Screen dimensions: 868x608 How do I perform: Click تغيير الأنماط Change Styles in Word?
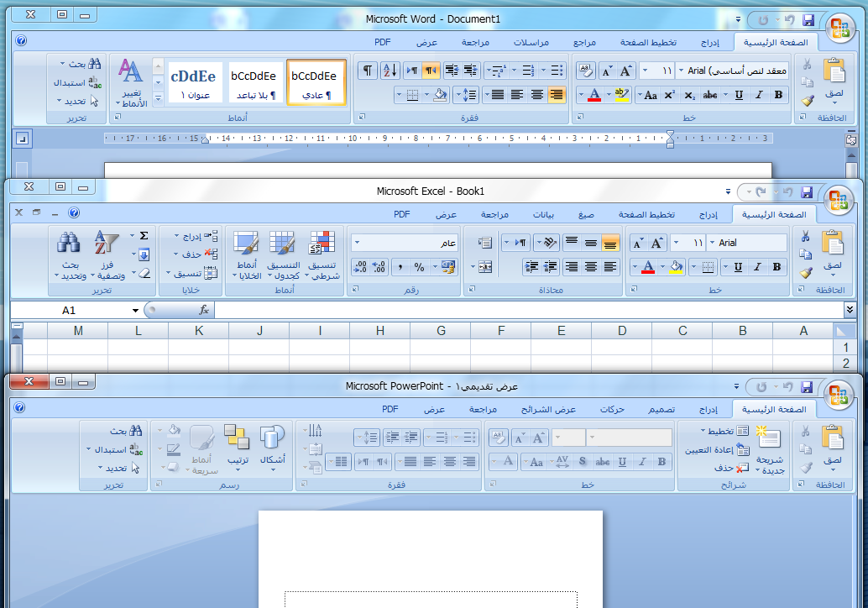click(131, 83)
